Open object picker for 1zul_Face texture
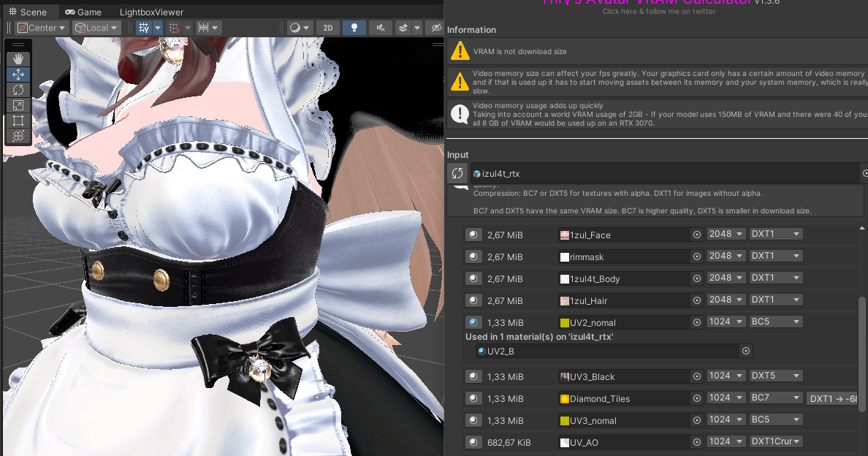The image size is (868, 456). [697, 235]
